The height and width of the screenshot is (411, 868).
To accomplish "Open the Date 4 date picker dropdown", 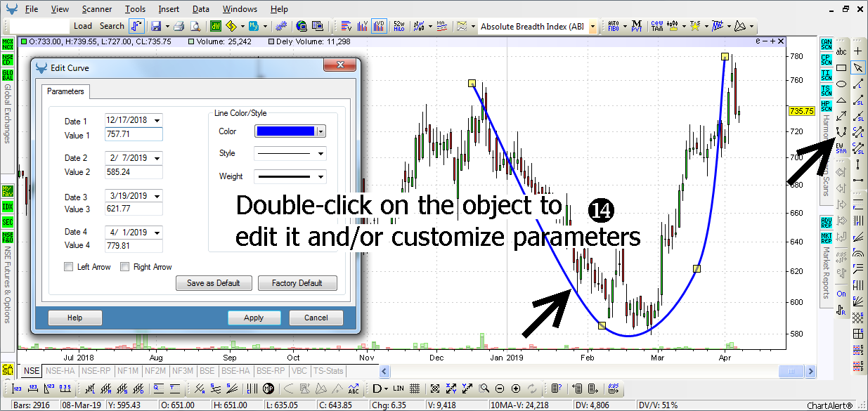I will [157, 232].
